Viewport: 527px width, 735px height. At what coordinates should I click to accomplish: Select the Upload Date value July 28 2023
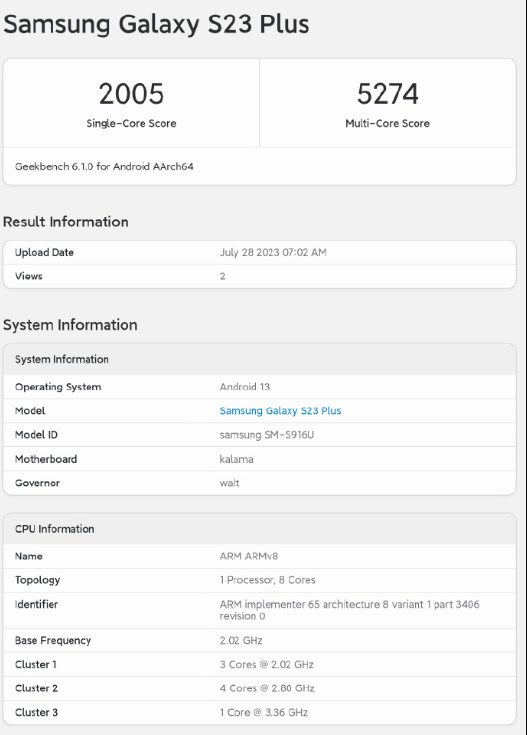coord(273,252)
